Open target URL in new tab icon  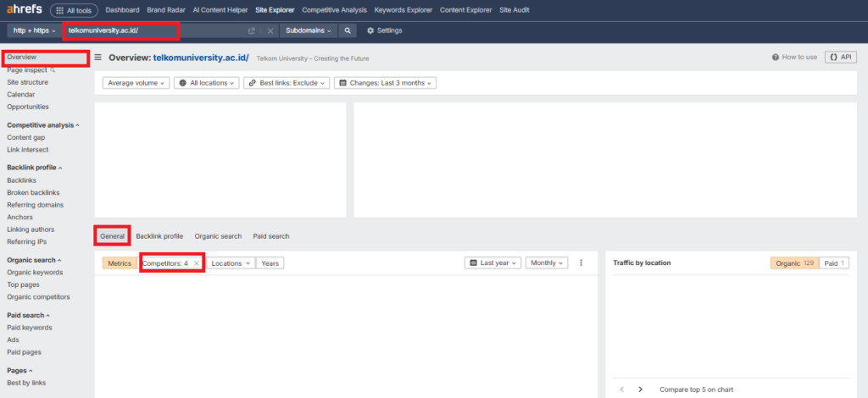pyautogui.click(x=251, y=31)
